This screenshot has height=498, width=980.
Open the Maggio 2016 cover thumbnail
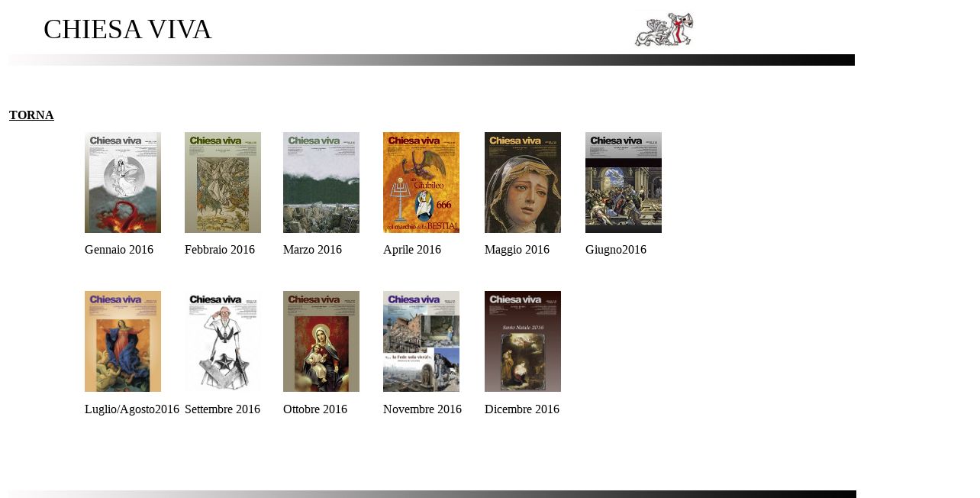click(523, 183)
